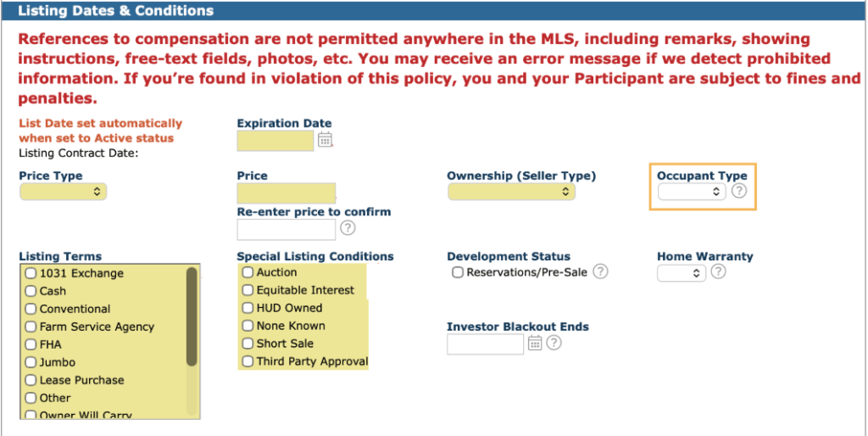868x436 pixels.
Task: Expand the Home Warranty dropdown
Action: pyautogui.click(x=682, y=272)
